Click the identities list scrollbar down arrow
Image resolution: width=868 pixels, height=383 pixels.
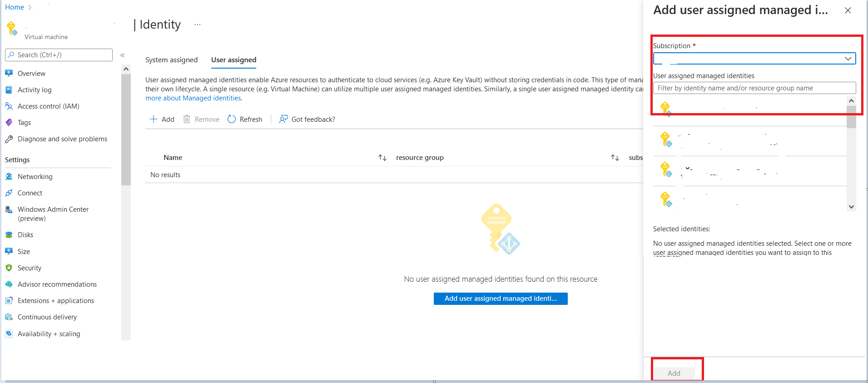pos(852,207)
